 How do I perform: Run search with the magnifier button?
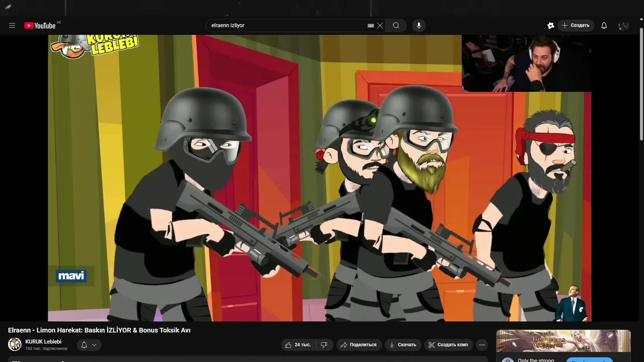pos(396,26)
